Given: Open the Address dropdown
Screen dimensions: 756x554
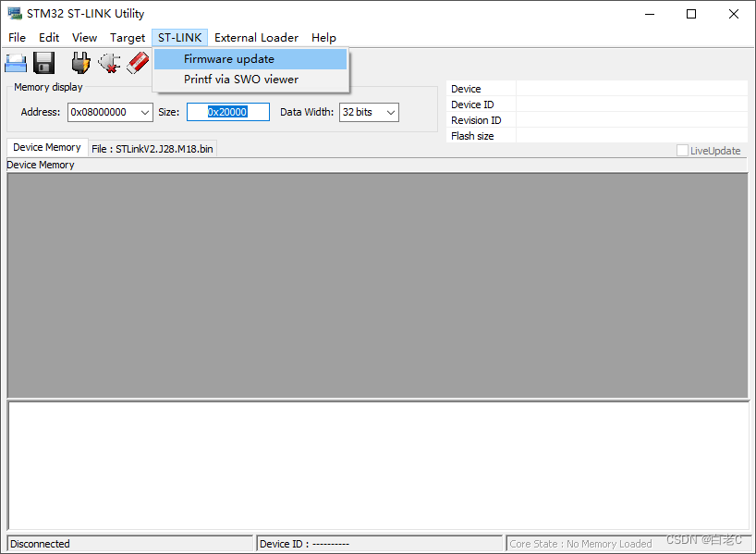Looking at the screenshot, I should 146,111.
